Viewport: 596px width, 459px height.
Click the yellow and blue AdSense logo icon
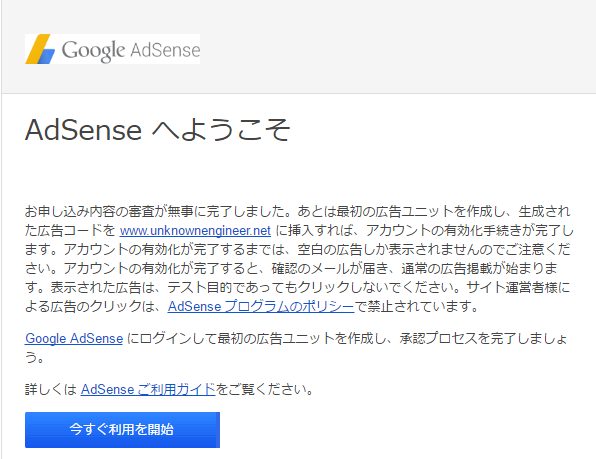[40, 49]
